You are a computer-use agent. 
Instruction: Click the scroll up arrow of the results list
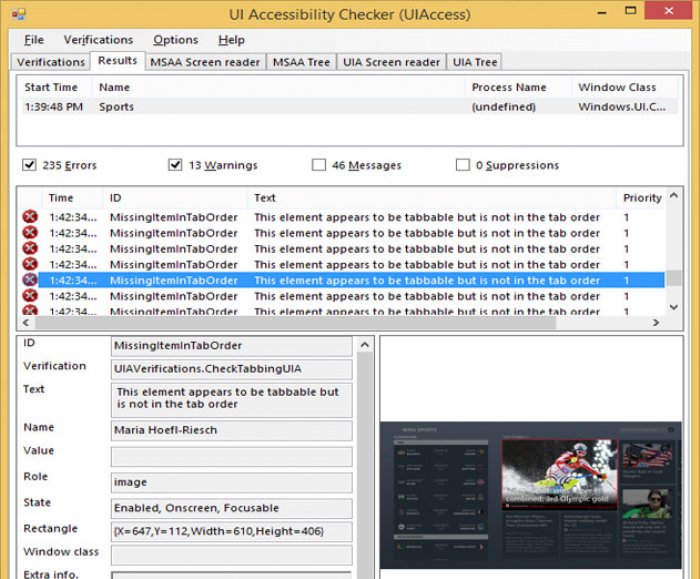click(672, 198)
